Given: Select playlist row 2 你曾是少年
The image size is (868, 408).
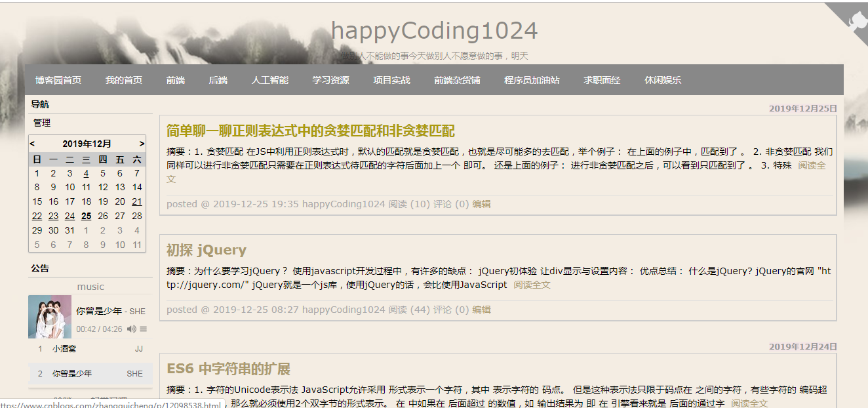Looking at the screenshot, I should (90, 373).
